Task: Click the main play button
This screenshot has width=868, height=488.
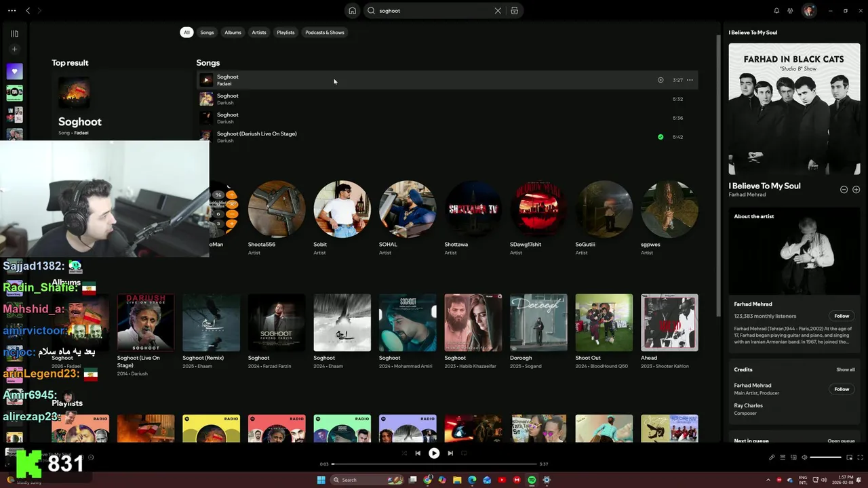Action: [434, 453]
